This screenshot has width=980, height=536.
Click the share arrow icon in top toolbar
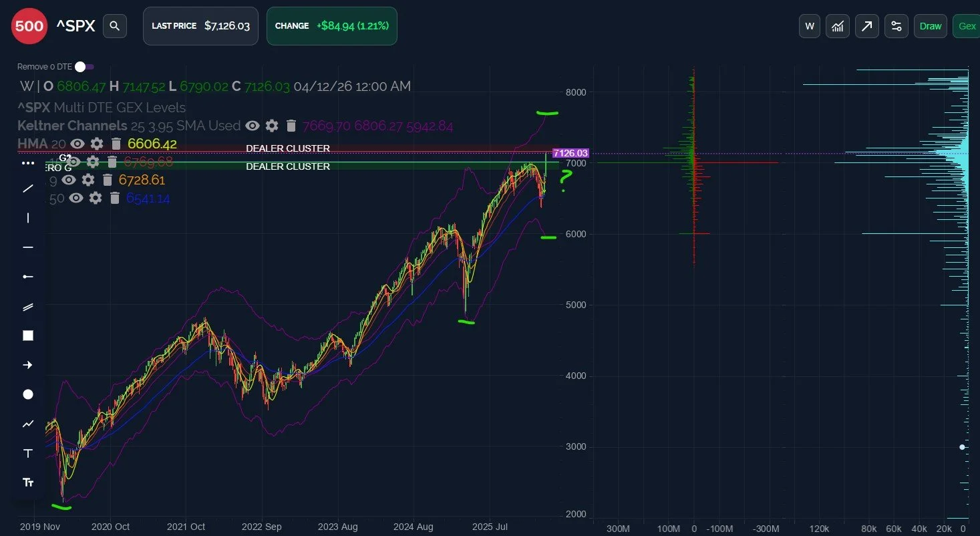pos(866,26)
